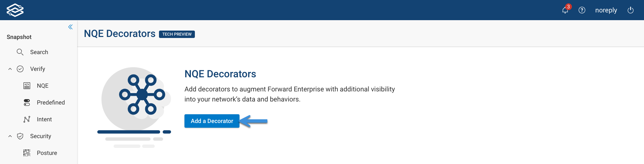Click the Security shield icon
Viewport: 644px width, 164px height.
20,136
